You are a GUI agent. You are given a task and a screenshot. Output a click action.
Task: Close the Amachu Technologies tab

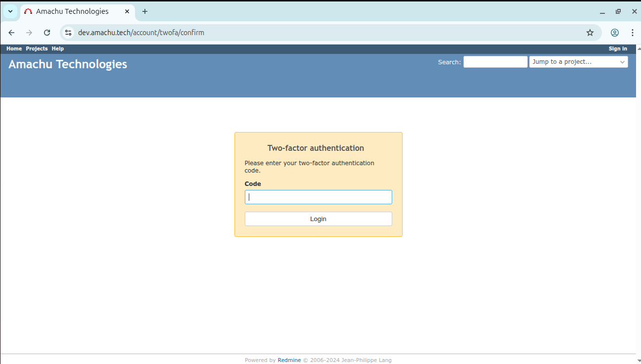127,11
